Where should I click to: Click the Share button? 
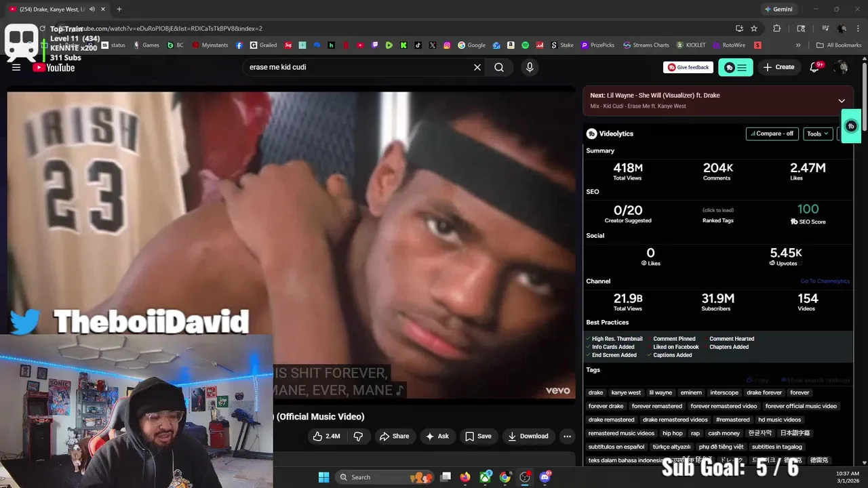(394, 436)
